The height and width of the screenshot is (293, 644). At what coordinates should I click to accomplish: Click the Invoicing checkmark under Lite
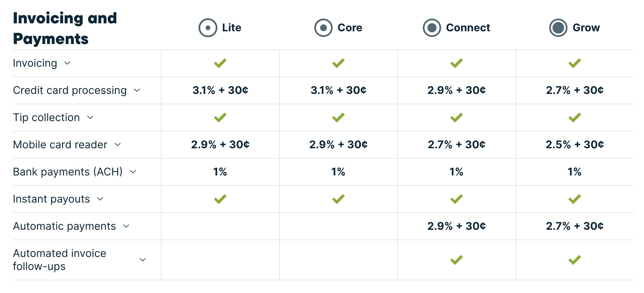click(x=220, y=63)
